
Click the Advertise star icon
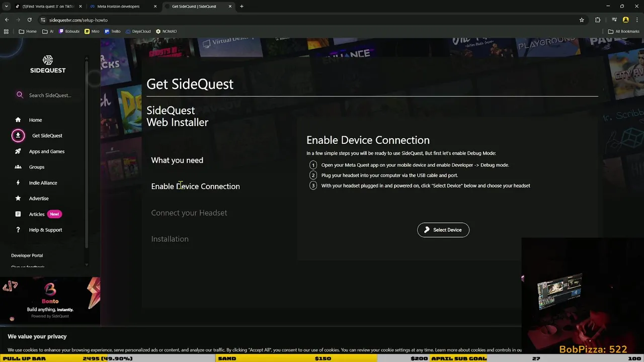point(18,198)
